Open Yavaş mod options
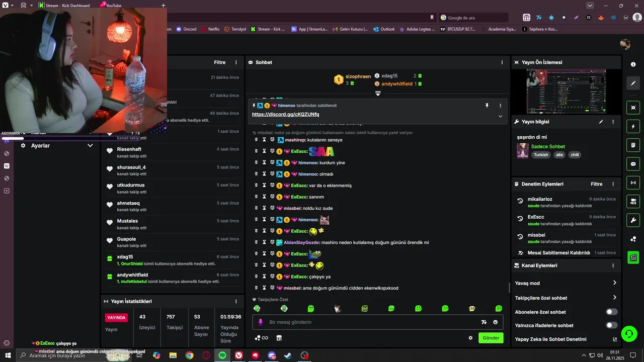This screenshot has height=362, width=644. [566, 283]
